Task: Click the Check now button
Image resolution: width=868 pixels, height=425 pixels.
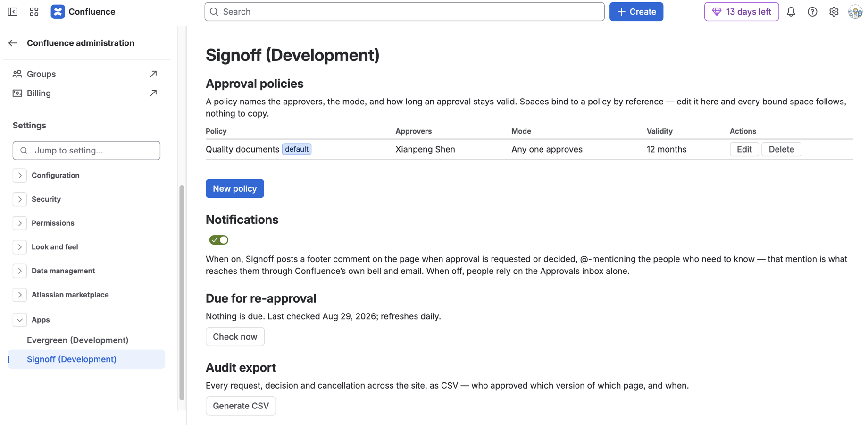Action: click(x=235, y=337)
